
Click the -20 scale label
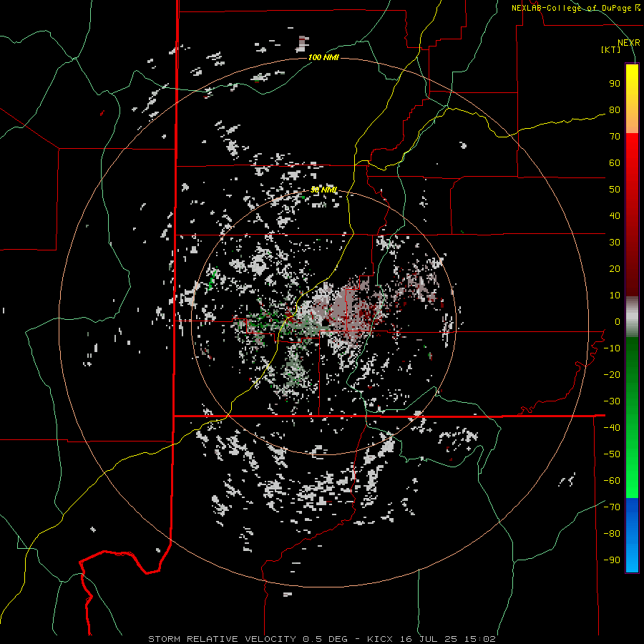pos(612,375)
